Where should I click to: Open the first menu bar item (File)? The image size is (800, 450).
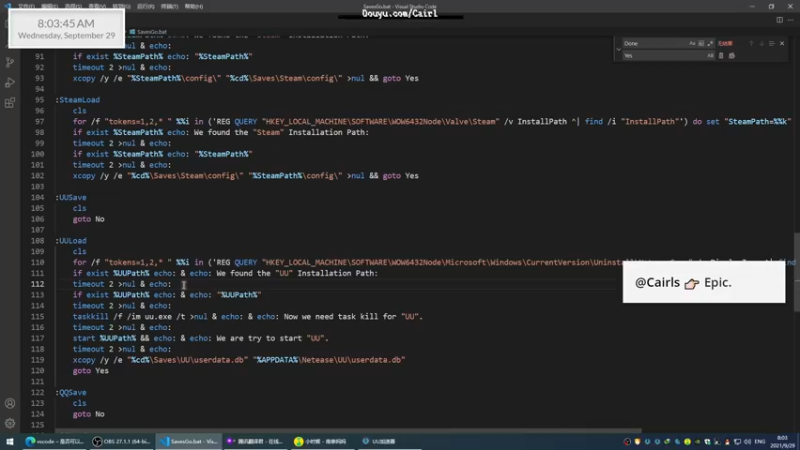pyautogui.click(x=26, y=7)
